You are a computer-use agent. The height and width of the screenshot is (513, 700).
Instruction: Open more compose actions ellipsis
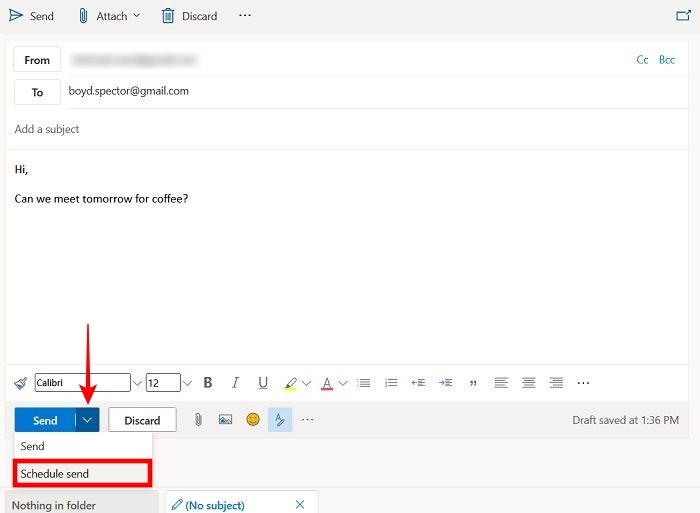coord(308,420)
